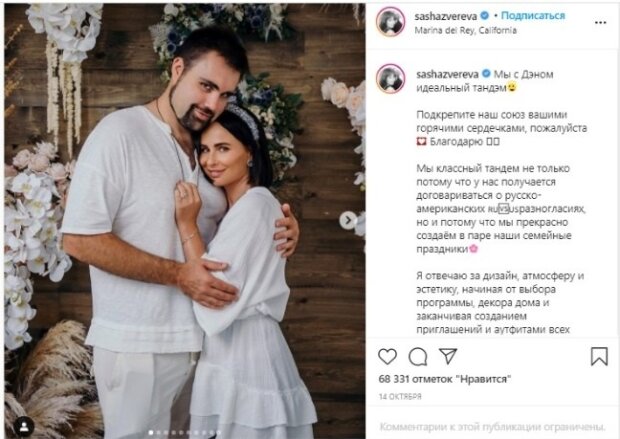Open comments via speech bubble icon
Image resolution: width=620 pixels, height=439 pixels.
tap(418, 357)
